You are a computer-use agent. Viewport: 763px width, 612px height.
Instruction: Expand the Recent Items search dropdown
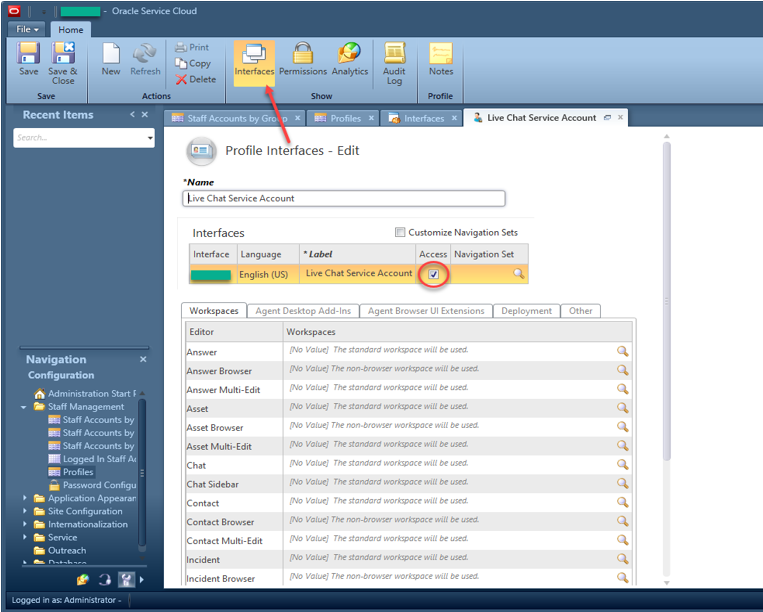coord(150,138)
